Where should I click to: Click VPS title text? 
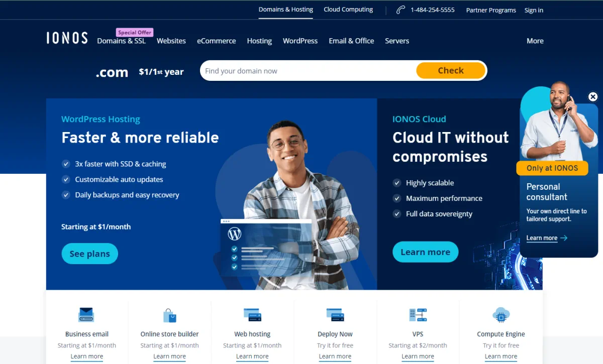pos(418,334)
